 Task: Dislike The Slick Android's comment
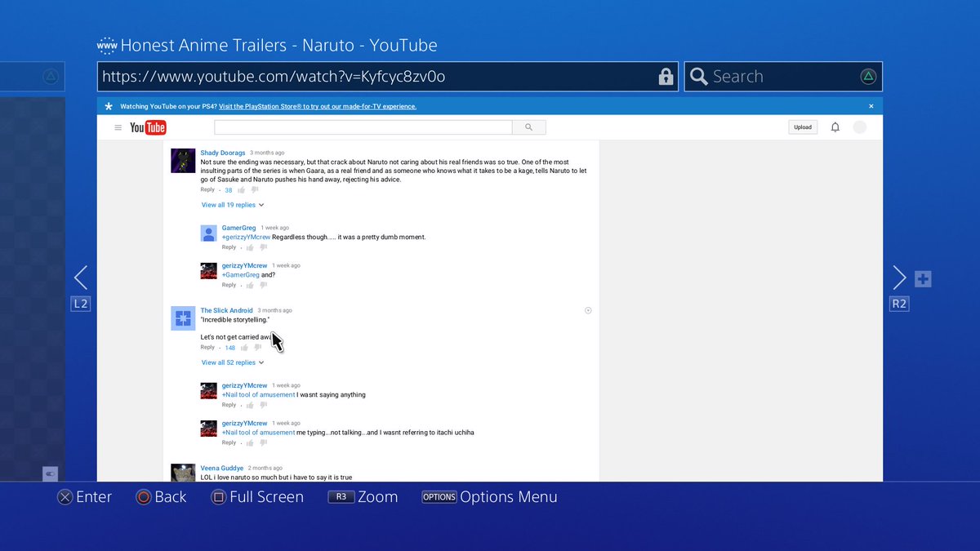pos(257,348)
